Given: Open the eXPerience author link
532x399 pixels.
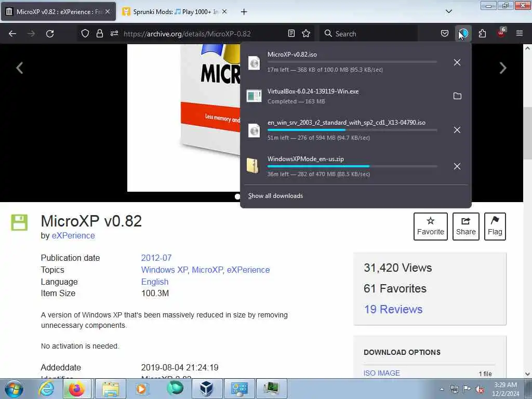Looking at the screenshot, I should pyautogui.click(x=73, y=235).
